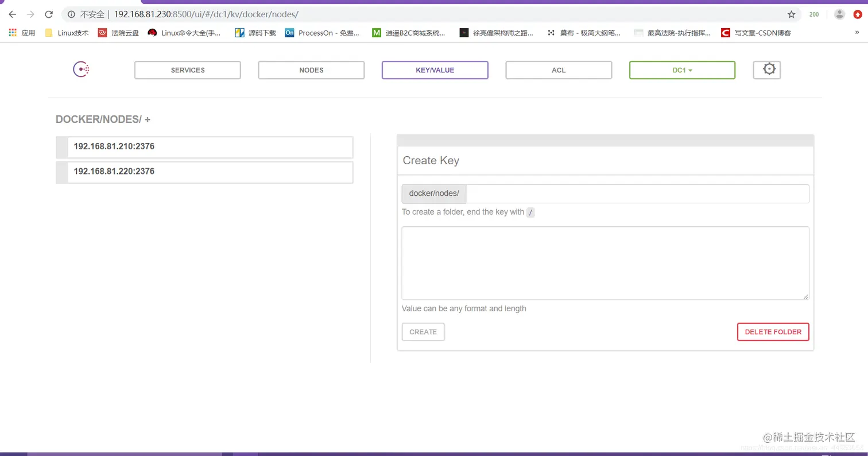The height and width of the screenshot is (456, 868).
Task: Open the ACL tab
Action: click(x=559, y=70)
